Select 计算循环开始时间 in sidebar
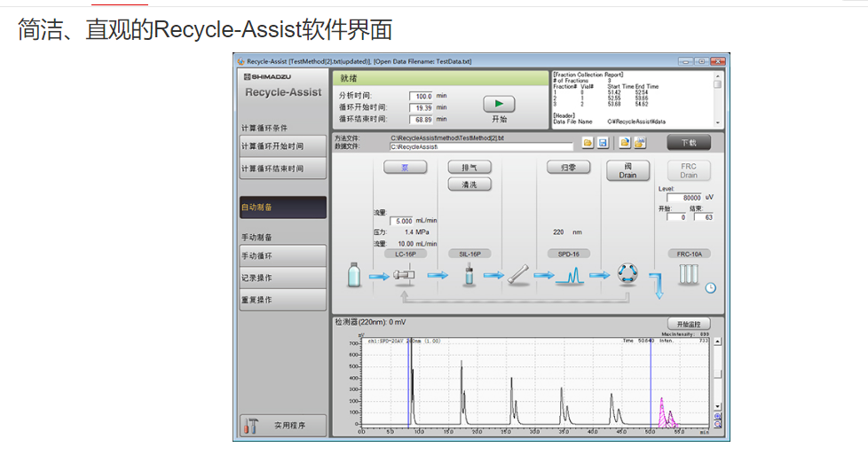 click(x=283, y=146)
